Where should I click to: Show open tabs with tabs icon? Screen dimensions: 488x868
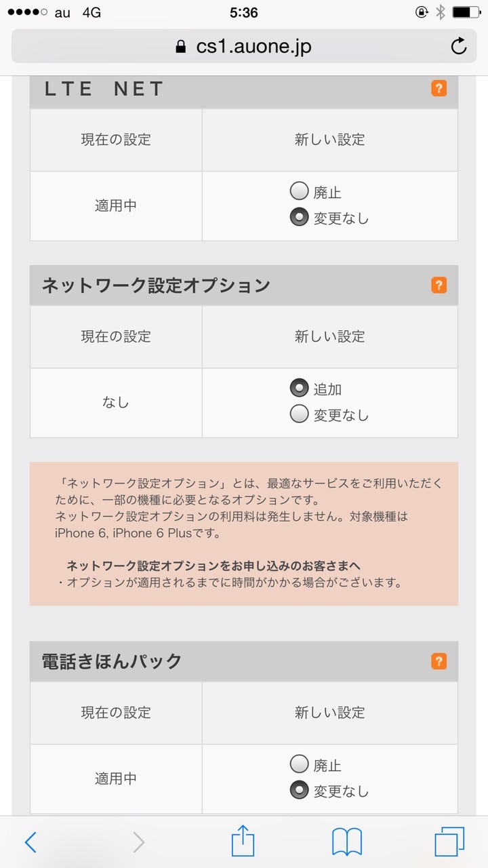449,842
